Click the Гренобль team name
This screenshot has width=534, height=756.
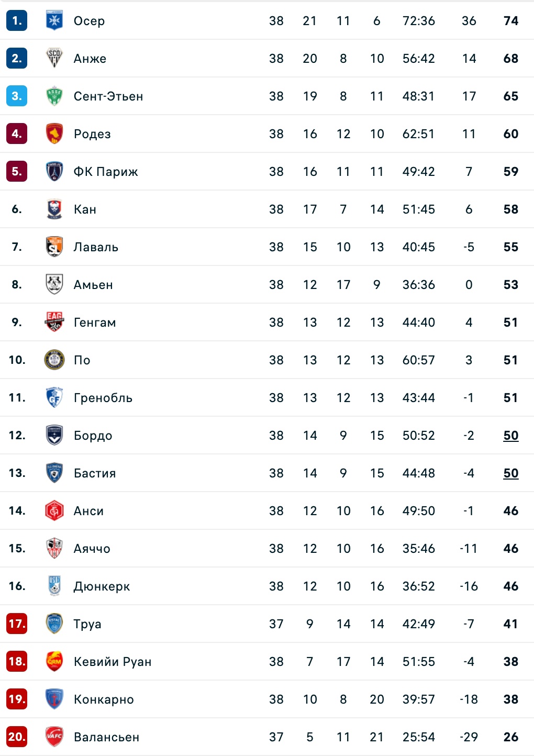pyautogui.click(x=103, y=398)
